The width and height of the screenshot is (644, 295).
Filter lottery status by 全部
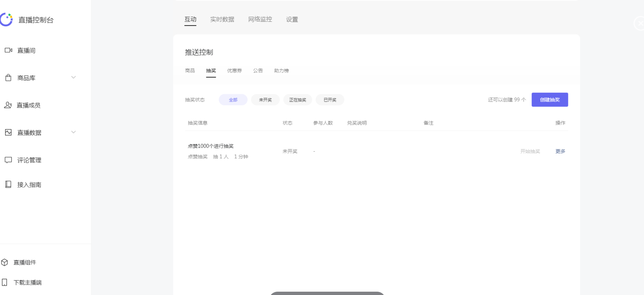[x=233, y=100]
